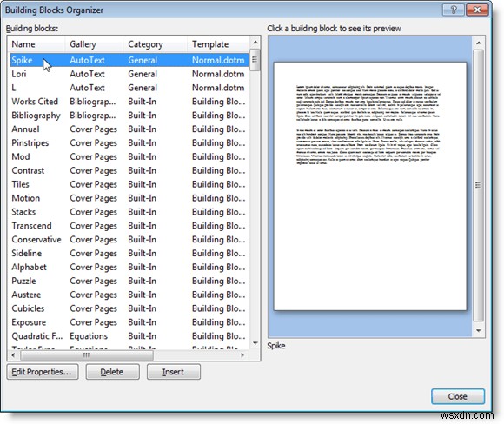Click preview pane vertical scrollbar thumb
The width and height of the screenshot is (504, 424).
pyautogui.click(x=478, y=185)
